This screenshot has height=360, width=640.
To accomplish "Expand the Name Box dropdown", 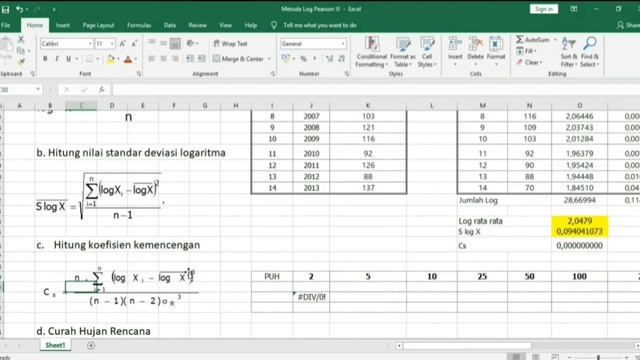I will tap(38, 89).
